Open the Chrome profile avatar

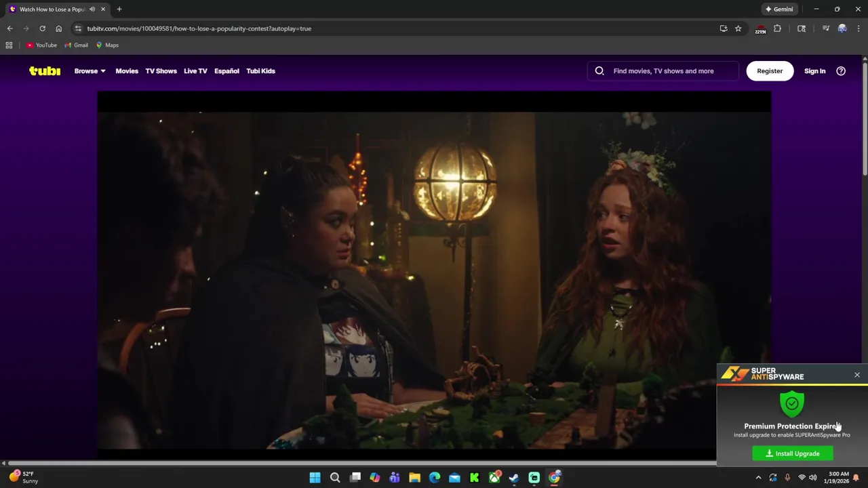click(x=842, y=28)
